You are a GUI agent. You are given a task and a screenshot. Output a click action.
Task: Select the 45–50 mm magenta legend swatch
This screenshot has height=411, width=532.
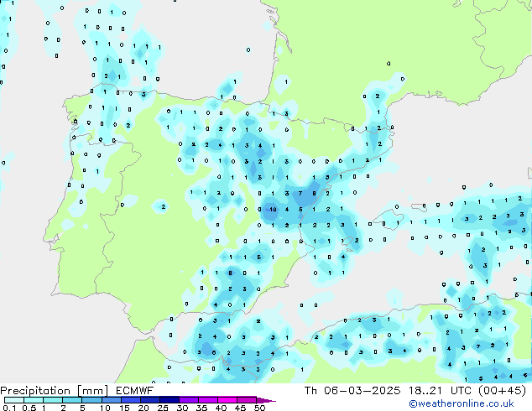pyautogui.click(x=247, y=400)
